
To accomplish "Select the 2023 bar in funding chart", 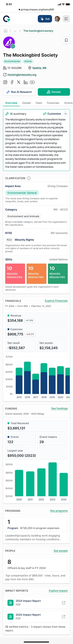I will point(53,479).
